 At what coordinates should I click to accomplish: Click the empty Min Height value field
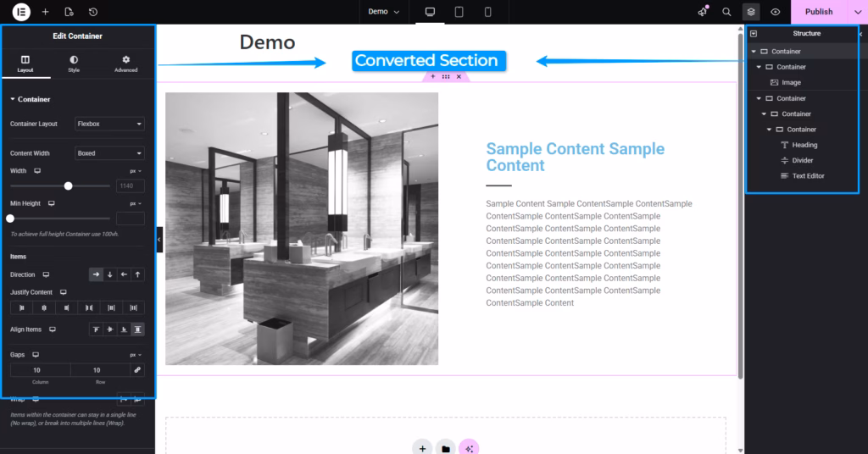(x=131, y=219)
